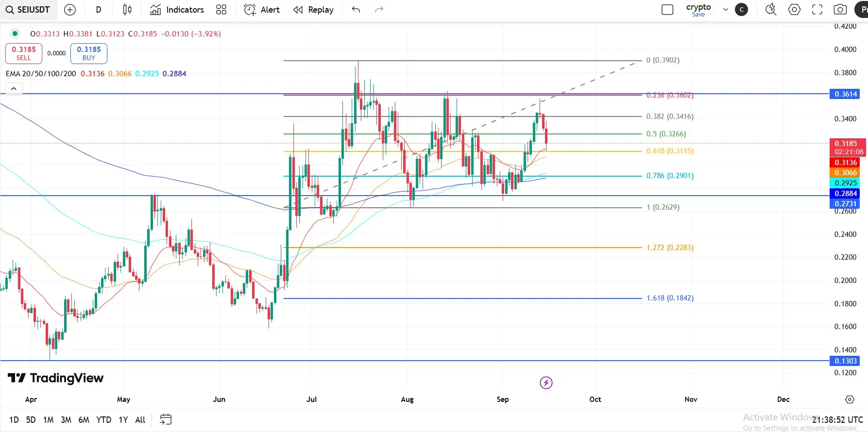868x432 pixels.
Task: Enter fullscreen mode
Action: pos(817,10)
